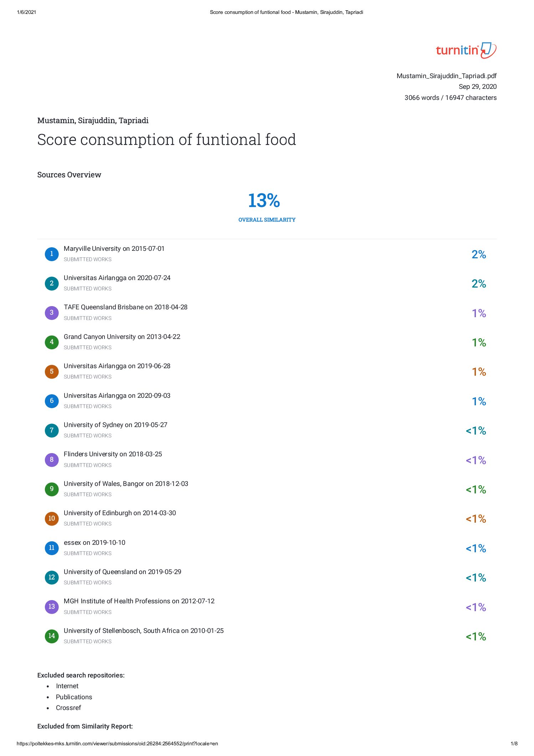The width and height of the screenshot is (534, 756).
Task: Select source badge number 10
Action: (x=52, y=518)
